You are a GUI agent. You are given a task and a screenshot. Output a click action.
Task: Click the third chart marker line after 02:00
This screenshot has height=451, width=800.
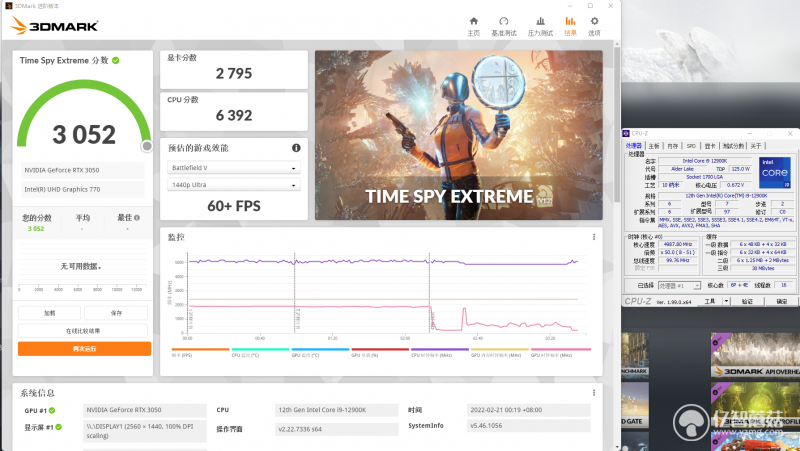coord(429,293)
